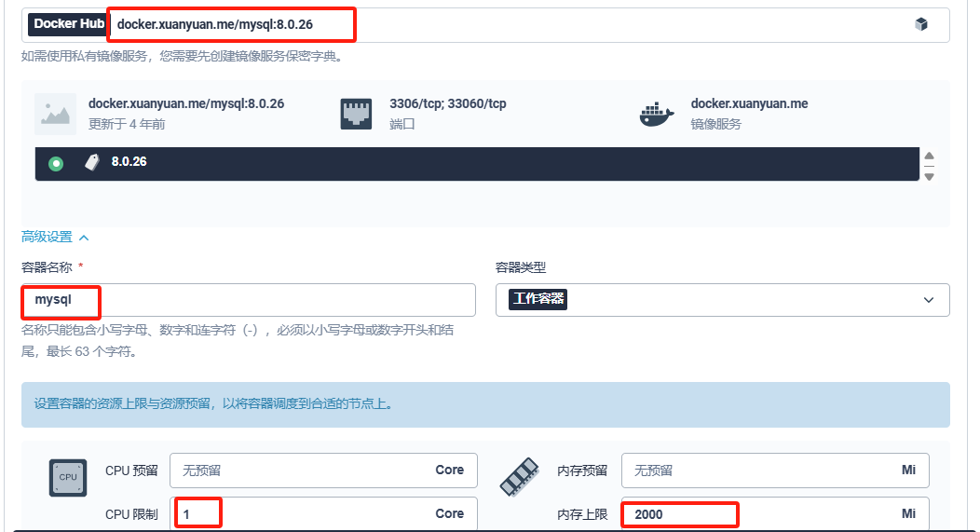Click the memory RAM stick icon
Image resolution: width=980 pixels, height=532 pixels.
click(520, 477)
